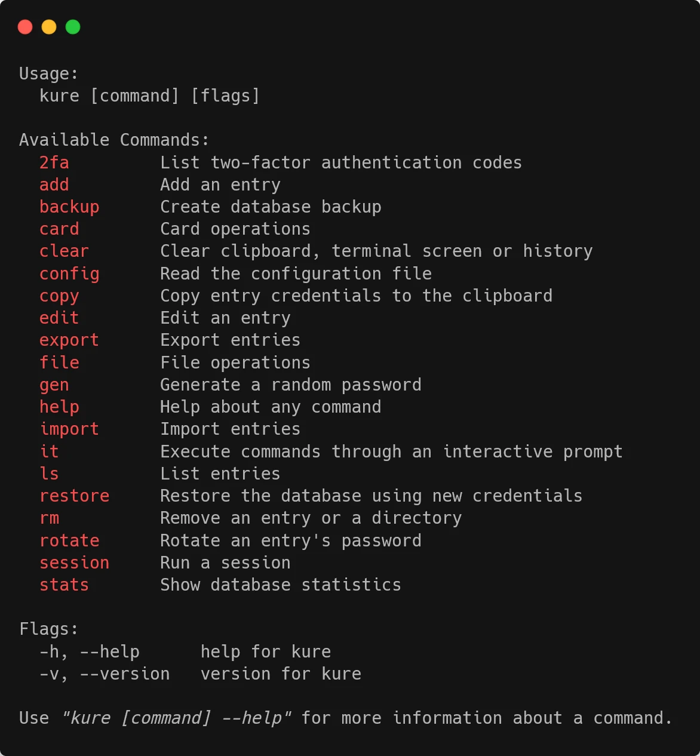Viewport: 700px width, 756px height.
Task: Click the 'Available Commands:' heading
Action: coord(115,140)
